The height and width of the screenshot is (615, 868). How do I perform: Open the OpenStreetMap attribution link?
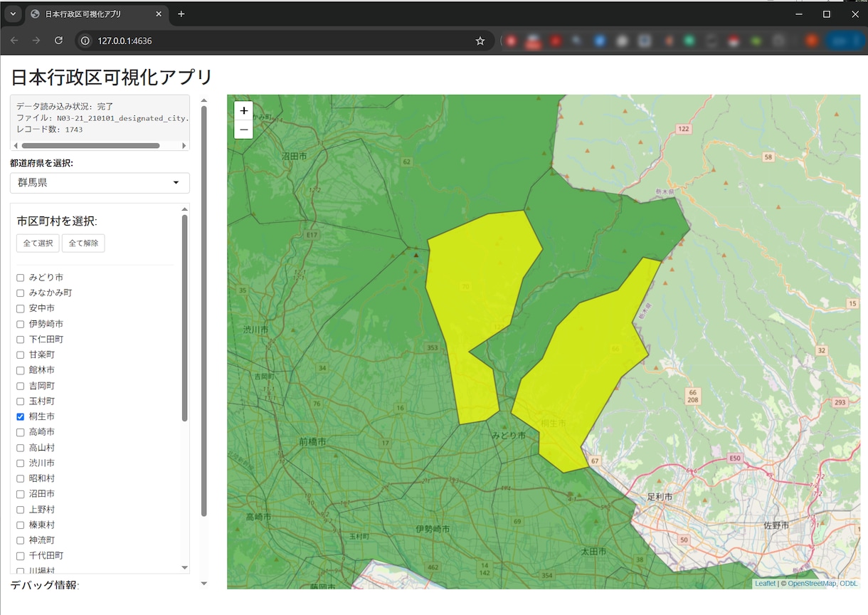(811, 584)
